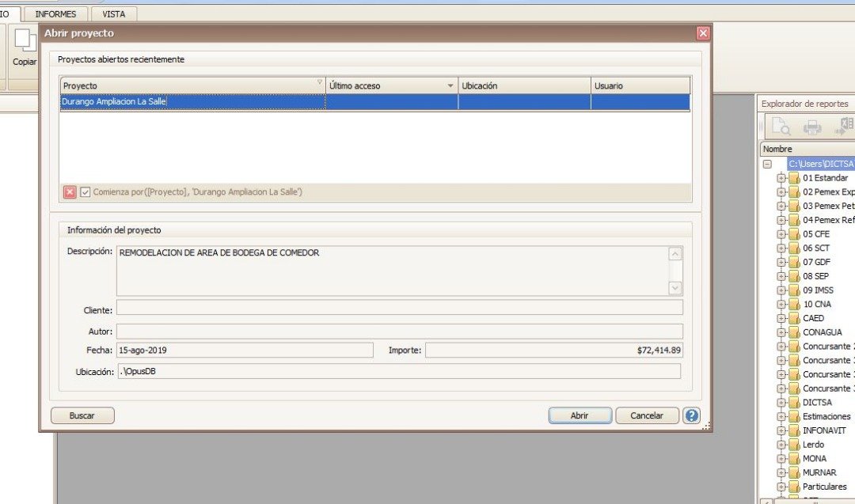Click the print report icon
The image size is (855, 504).
point(812,127)
